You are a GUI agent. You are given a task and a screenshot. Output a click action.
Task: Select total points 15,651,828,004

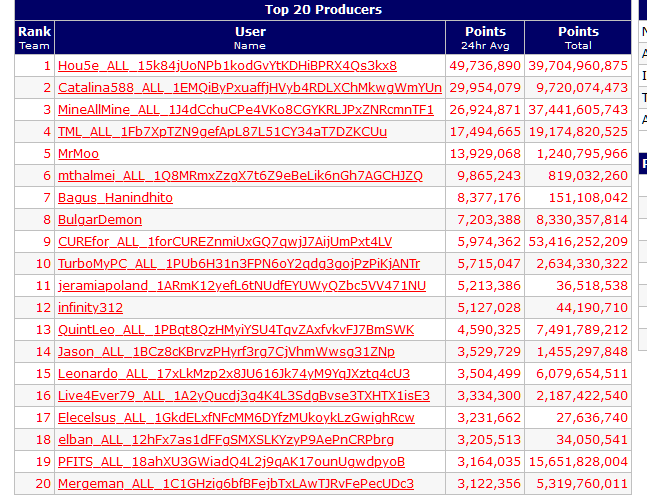click(578, 462)
